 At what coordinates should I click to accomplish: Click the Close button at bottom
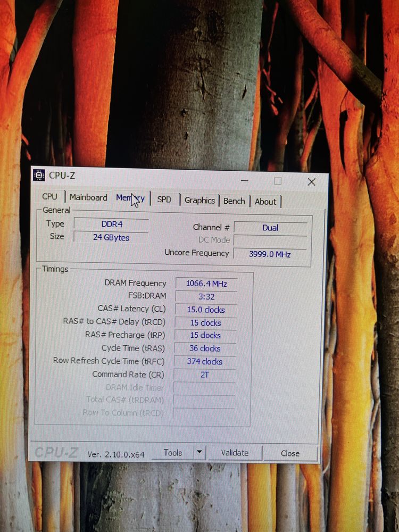point(290,453)
